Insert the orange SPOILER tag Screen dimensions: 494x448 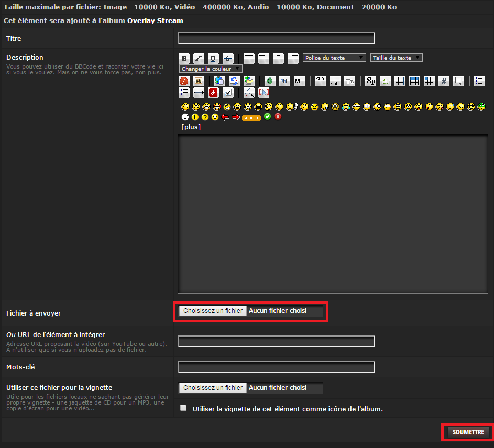pyautogui.click(x=251, y=118)
